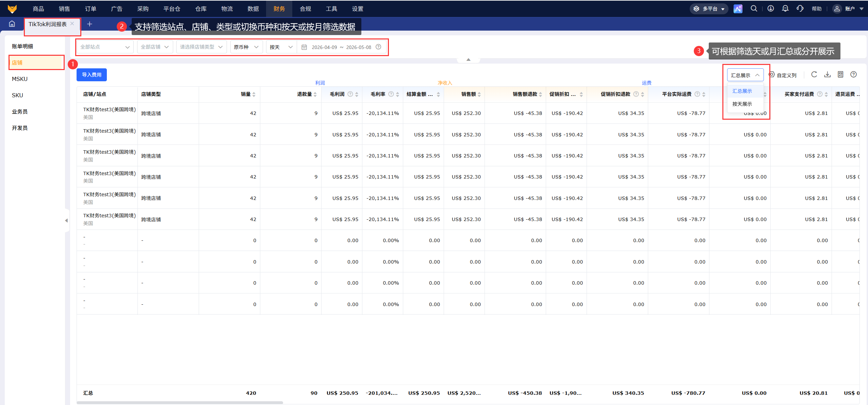Show the 促销折扣退款 question mark tooltip
The width and height of the screenshot is (868, 405).
[636, 94]
